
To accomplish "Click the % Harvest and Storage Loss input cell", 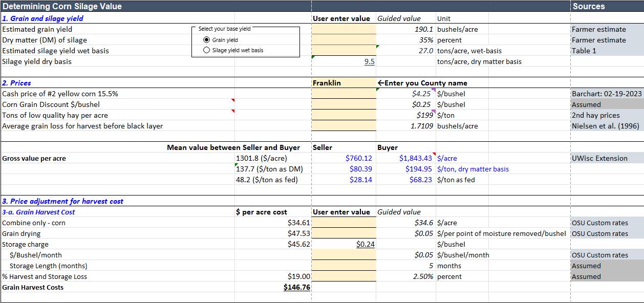I will 344,276.
